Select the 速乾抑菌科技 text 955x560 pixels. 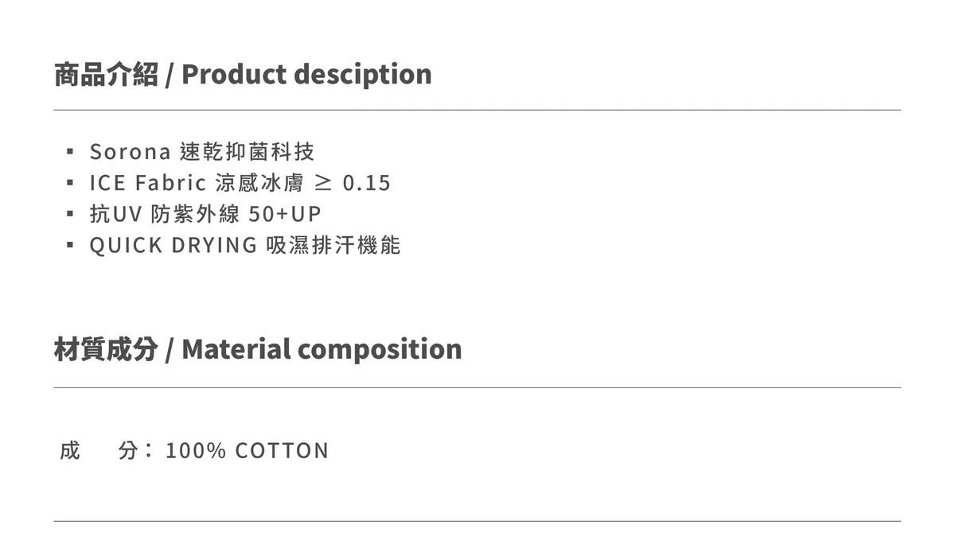tap(248, 151)
